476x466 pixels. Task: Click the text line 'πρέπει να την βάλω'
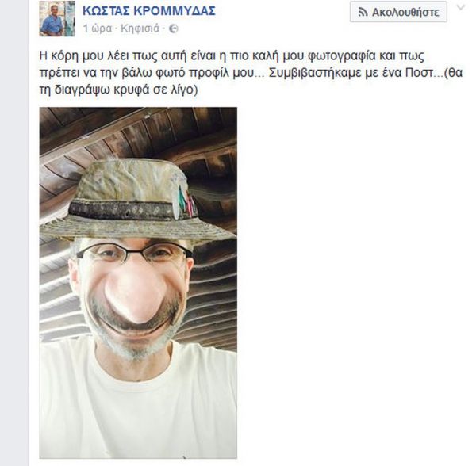[251, 73]
